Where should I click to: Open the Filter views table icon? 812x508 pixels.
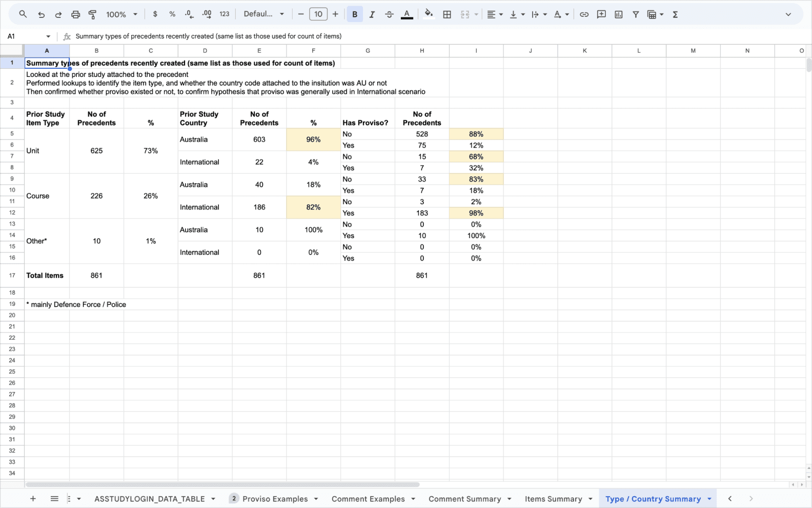coord(652,14)
